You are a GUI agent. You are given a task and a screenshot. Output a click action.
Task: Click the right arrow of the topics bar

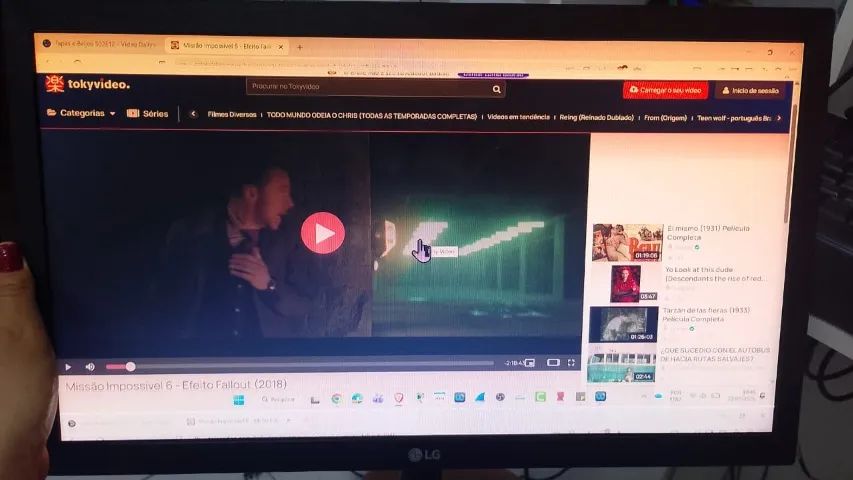[779, 118]
